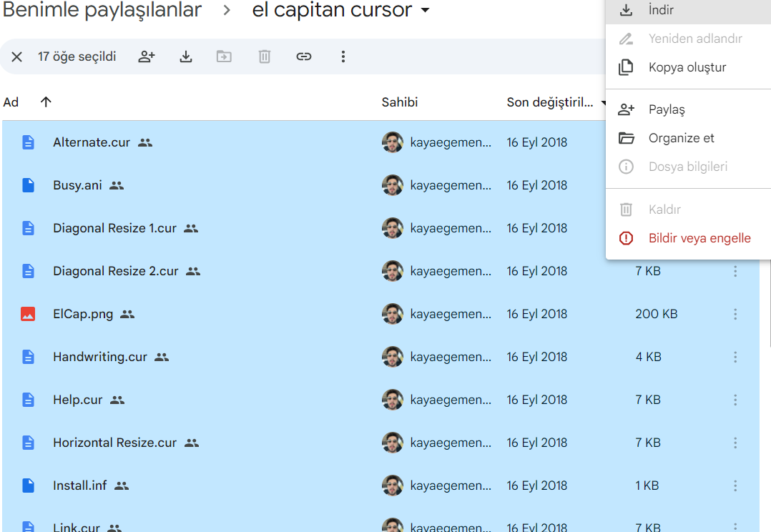Screen dimensions: 771x532
Task: Click the Diagonal Resize 1.cur file name
Action: (114, 228)
